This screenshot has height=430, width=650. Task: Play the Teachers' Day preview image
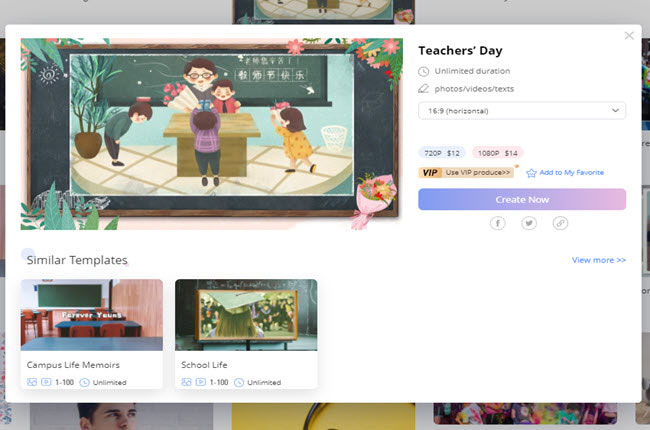point(211,134)
